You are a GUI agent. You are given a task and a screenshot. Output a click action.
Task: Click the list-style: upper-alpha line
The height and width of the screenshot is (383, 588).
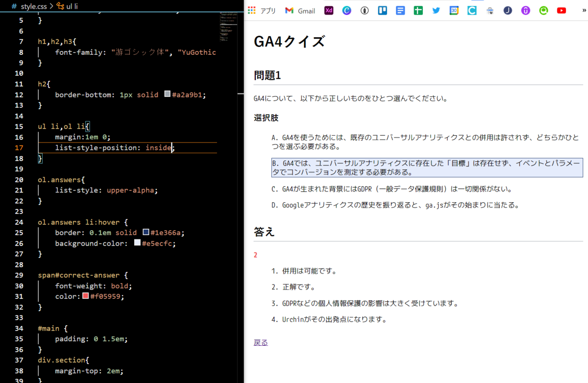click(106, 190)
